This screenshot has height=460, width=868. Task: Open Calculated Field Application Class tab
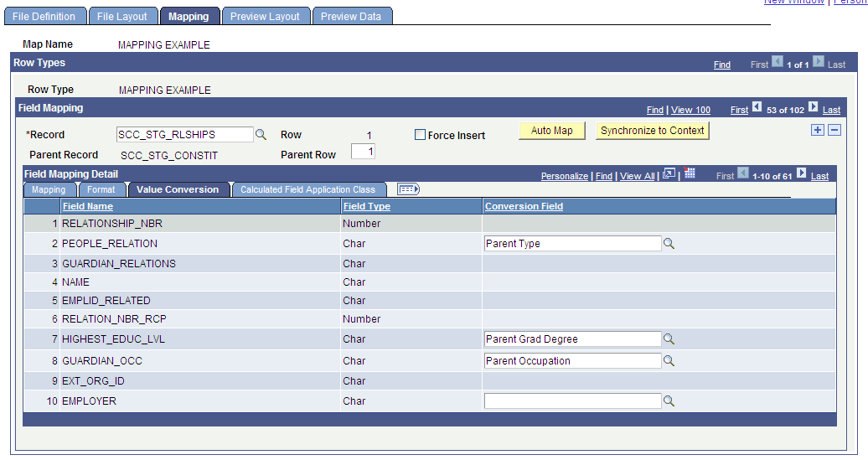[x=307, y=189]
